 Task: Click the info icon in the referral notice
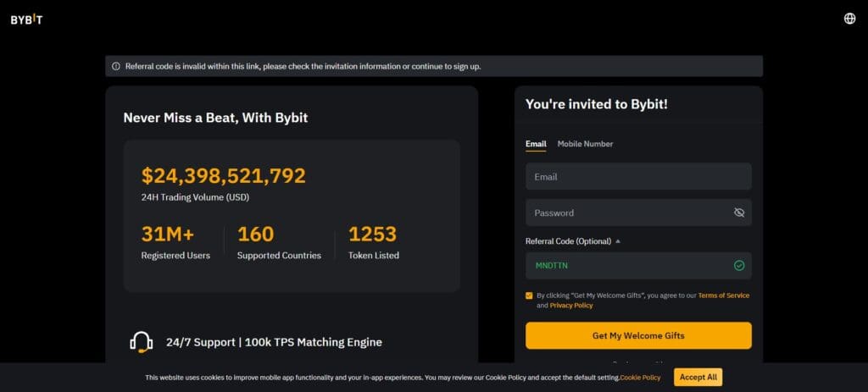[x=115, y=66]
